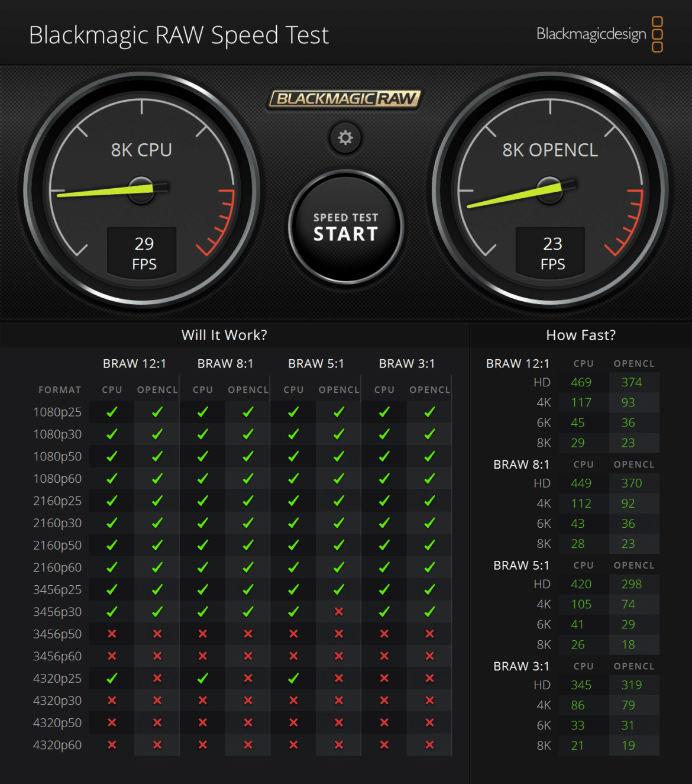Image resolution: width=692 pixels, height=784 pixels.
Task: Click the BRAW 3:1 4K CPU value 86
Action: tap(577, 705)
